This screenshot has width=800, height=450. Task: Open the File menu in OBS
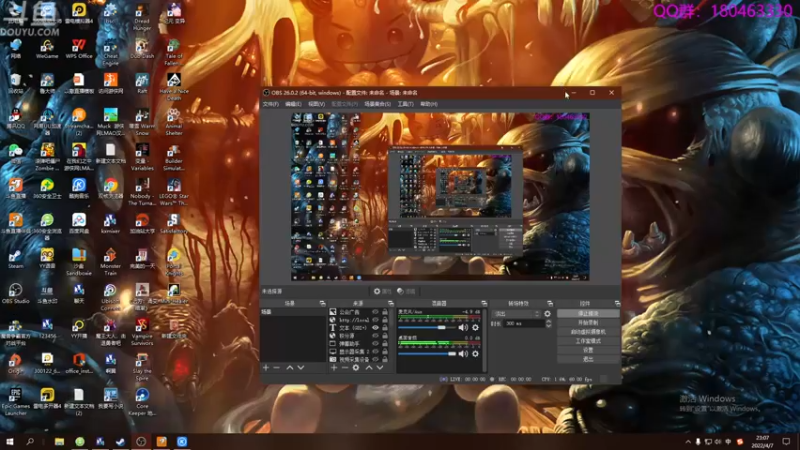(270, 104)
